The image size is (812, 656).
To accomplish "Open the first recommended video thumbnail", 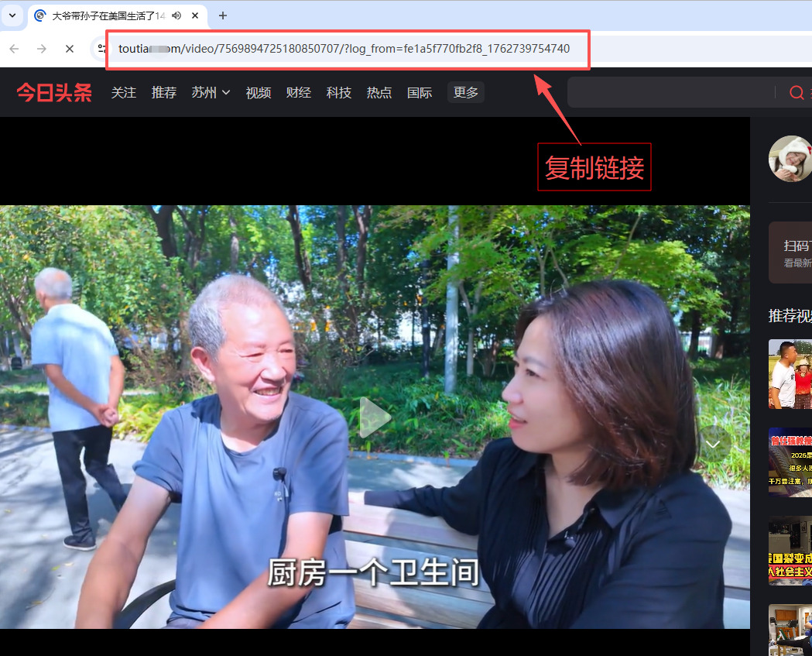I will [790, 374].
